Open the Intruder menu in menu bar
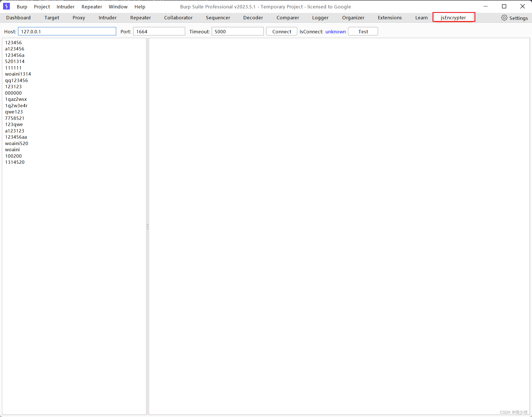 pos(66,7)
